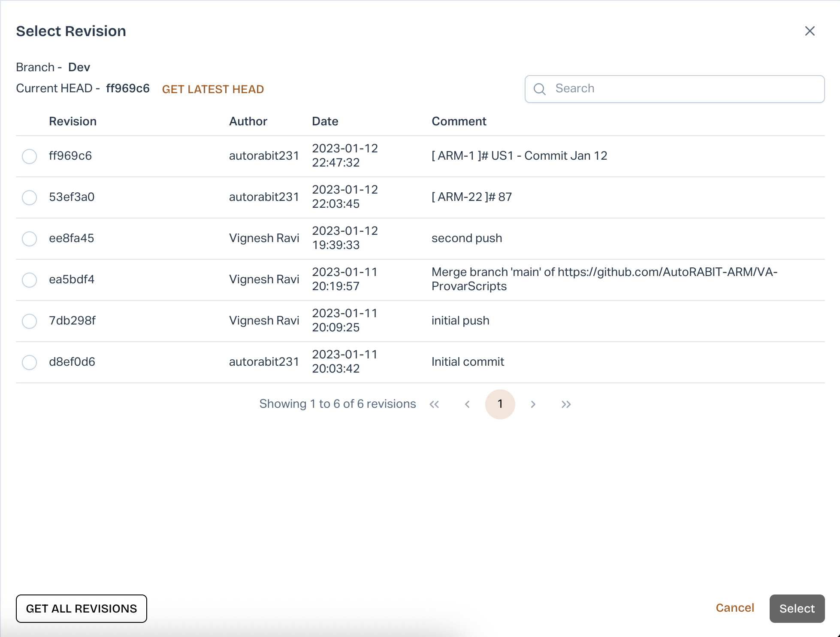
Task: Click the Date column header
Action: (x=325, y=121)
